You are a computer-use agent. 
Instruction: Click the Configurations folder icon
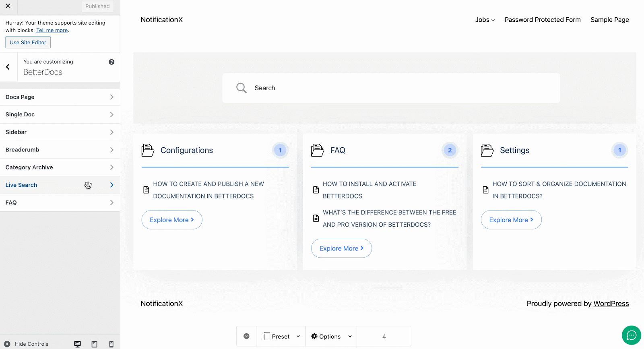tap(148, 150)
